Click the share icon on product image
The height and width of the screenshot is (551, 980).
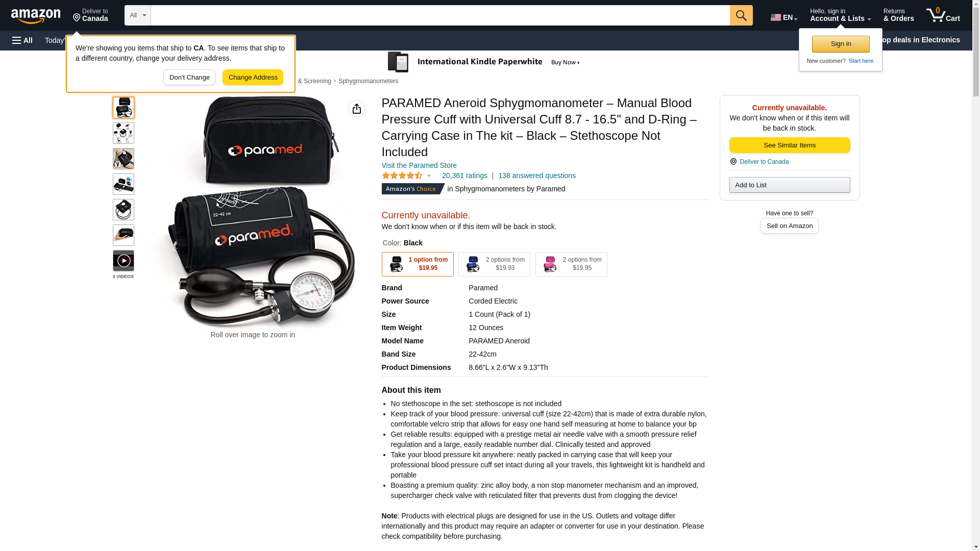(x=357, y=109)
